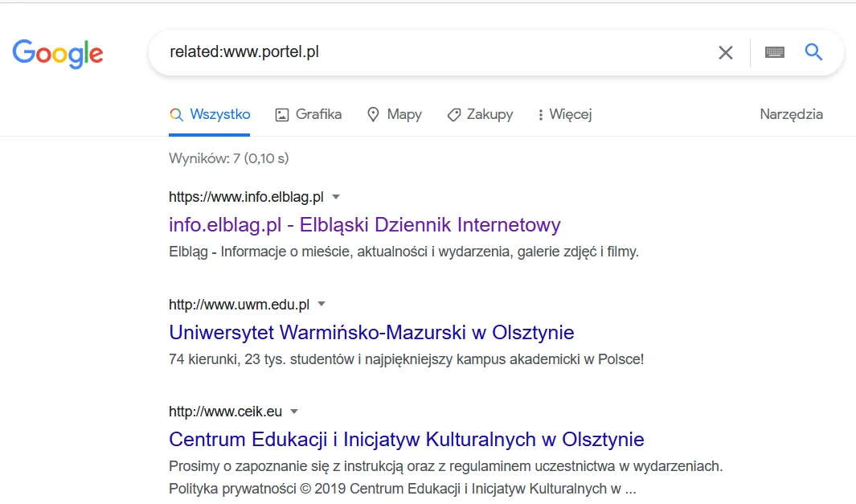The width and height of the screenshot is (856, 504).
Task: Click the three-dot icon beside Więcej
Action: pyautogui.click(x=540, y=115)
